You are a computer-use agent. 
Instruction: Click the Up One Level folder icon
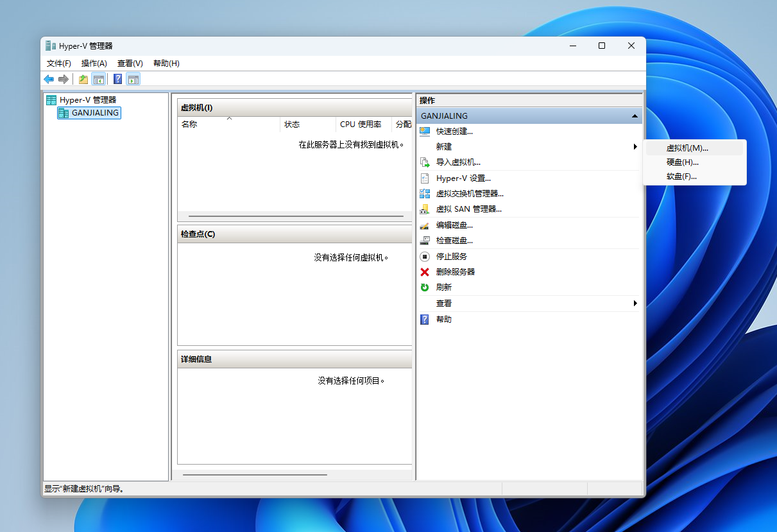[83, 79]
